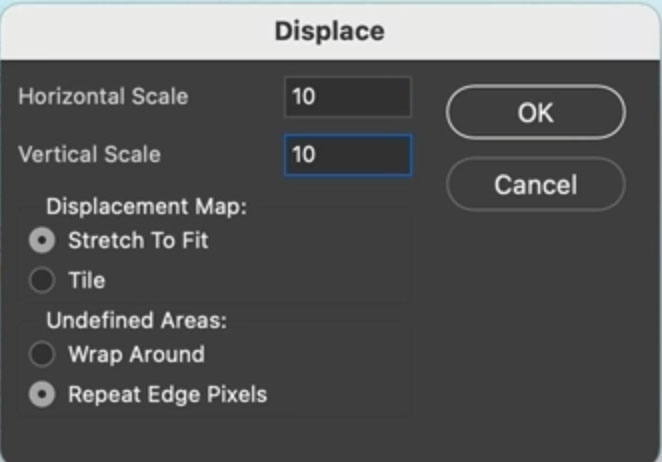
Task: Choose the Tile radio button
Action: 42,281
